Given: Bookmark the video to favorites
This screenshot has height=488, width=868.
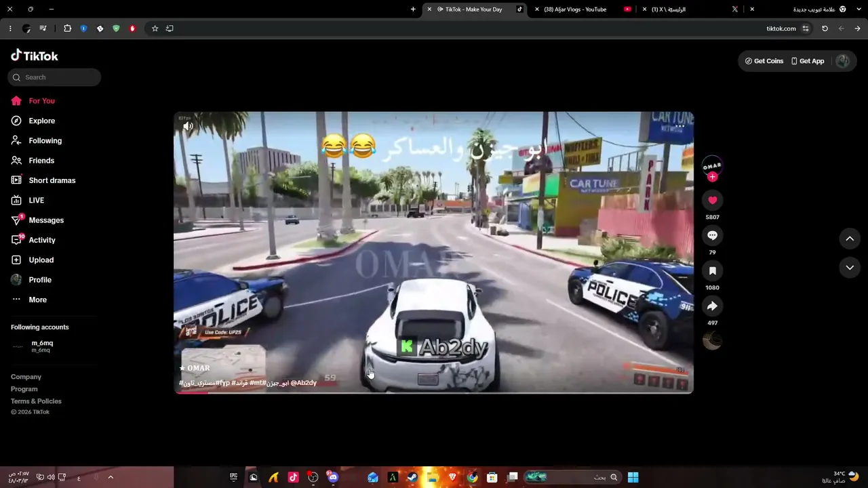Looking at the screenshot, I should [x=712, y=270].
